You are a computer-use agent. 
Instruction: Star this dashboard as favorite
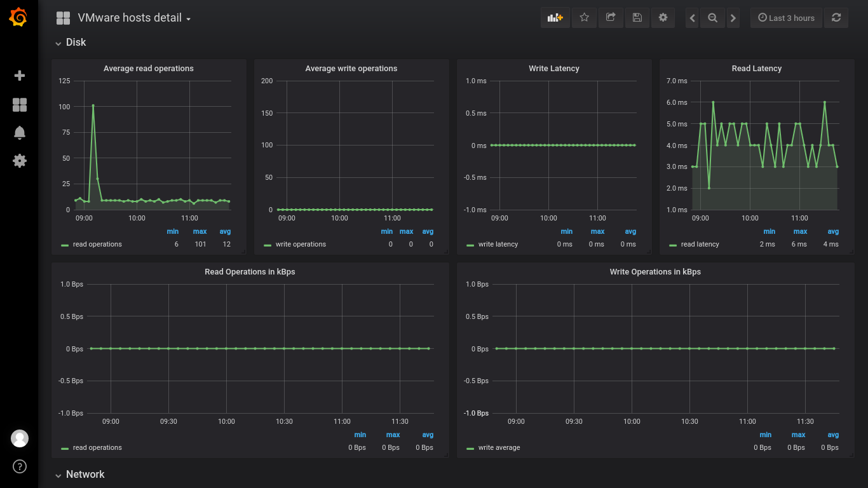[x=585, y=18]
